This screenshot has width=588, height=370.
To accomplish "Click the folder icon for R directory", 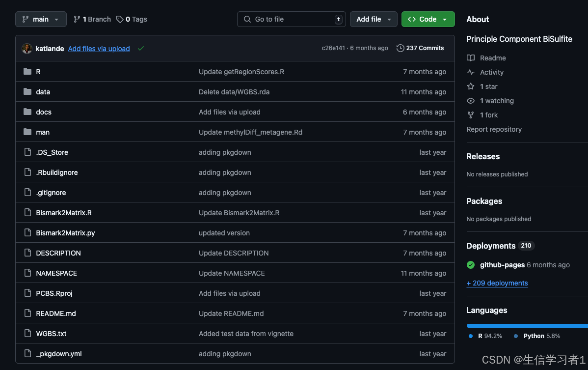I will point(27,71).
